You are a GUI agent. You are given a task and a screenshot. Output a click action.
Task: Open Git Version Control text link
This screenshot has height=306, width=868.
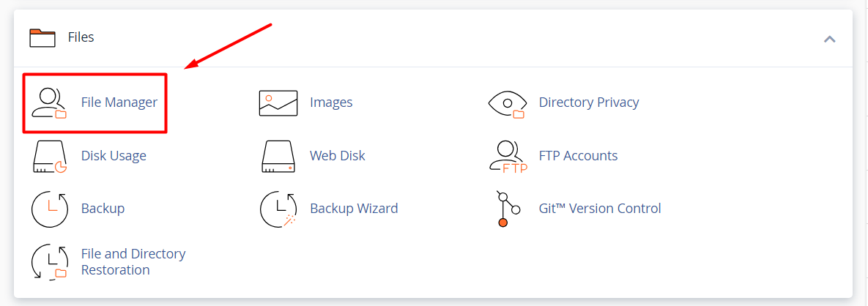(600, 209)
